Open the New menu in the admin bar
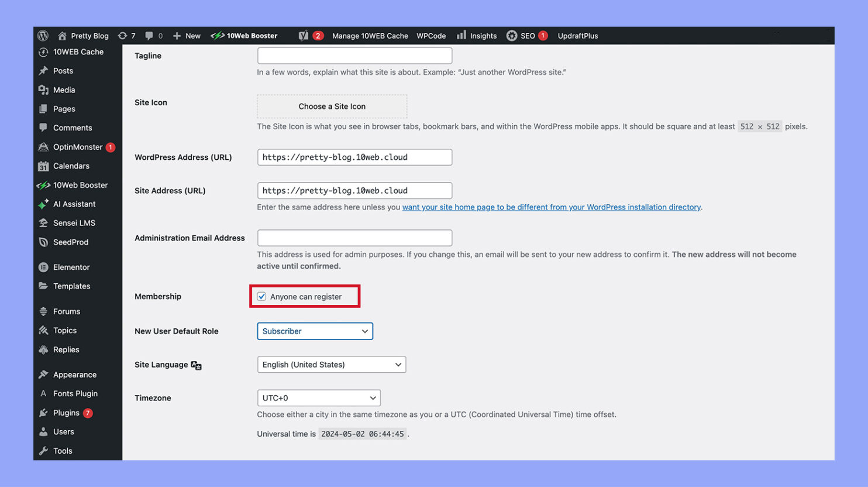 (x=187, y=36)
